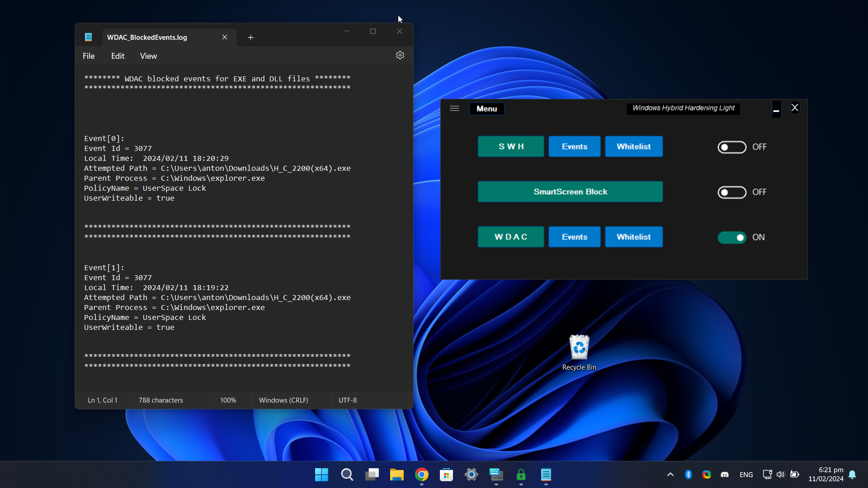
Task: Enable the SWH toggle switch
Action: 731,147
